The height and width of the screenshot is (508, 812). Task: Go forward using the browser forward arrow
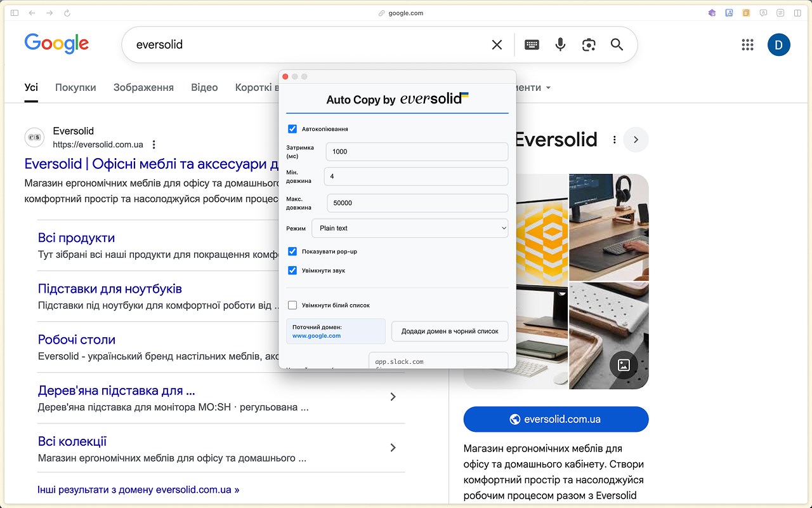[49, 13]
